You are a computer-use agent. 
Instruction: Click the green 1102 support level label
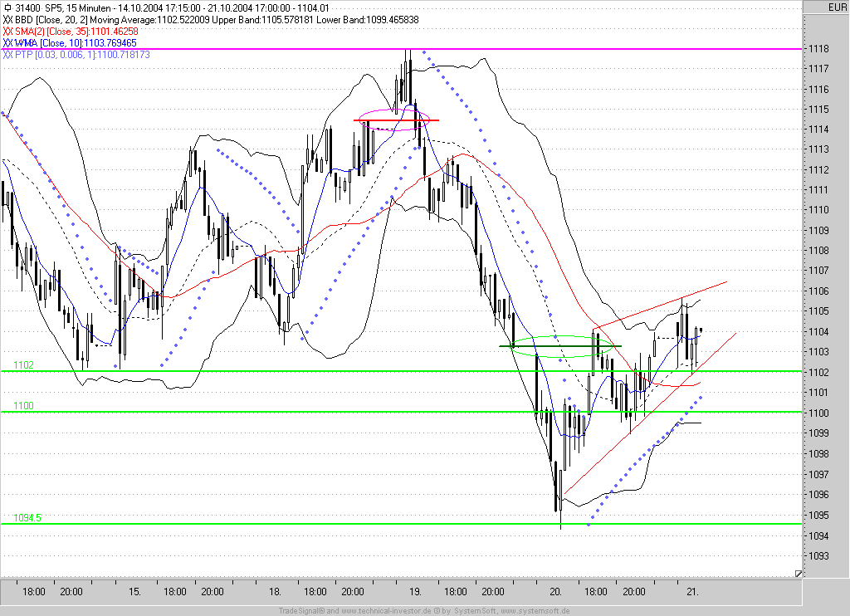coord(23,365)
